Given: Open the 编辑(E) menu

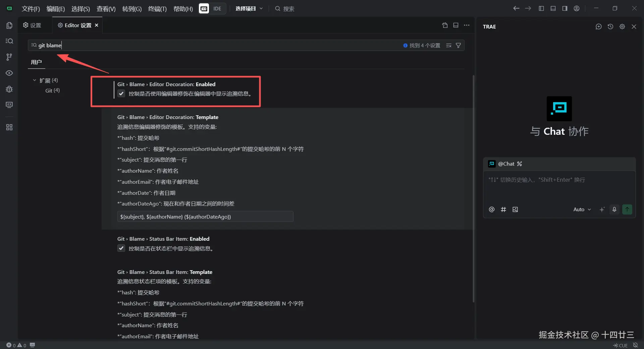Looking at the screenshot, I should tap(56, 9).
